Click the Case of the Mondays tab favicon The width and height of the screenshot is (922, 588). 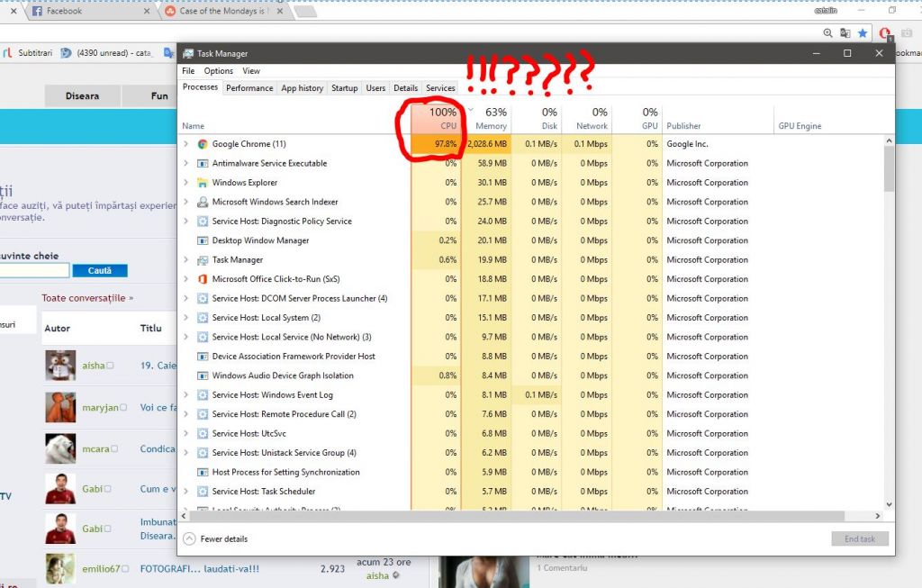click(x=170, y=11)
